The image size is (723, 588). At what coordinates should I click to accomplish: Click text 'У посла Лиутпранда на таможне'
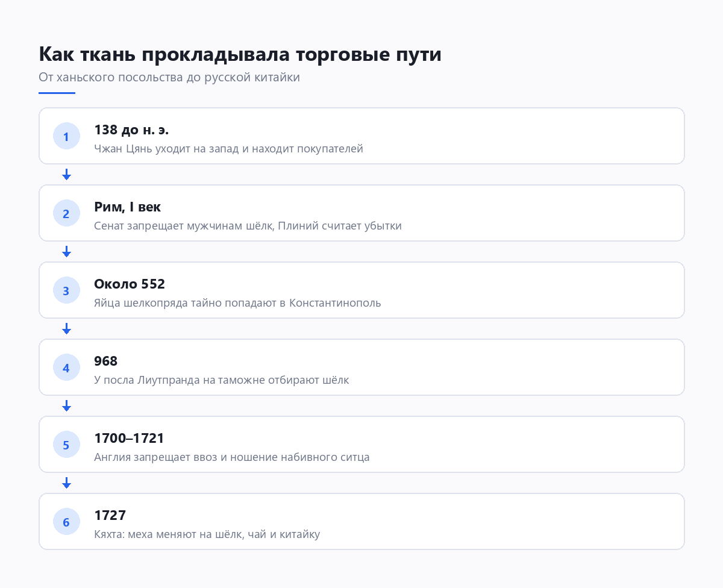point(184,380)
